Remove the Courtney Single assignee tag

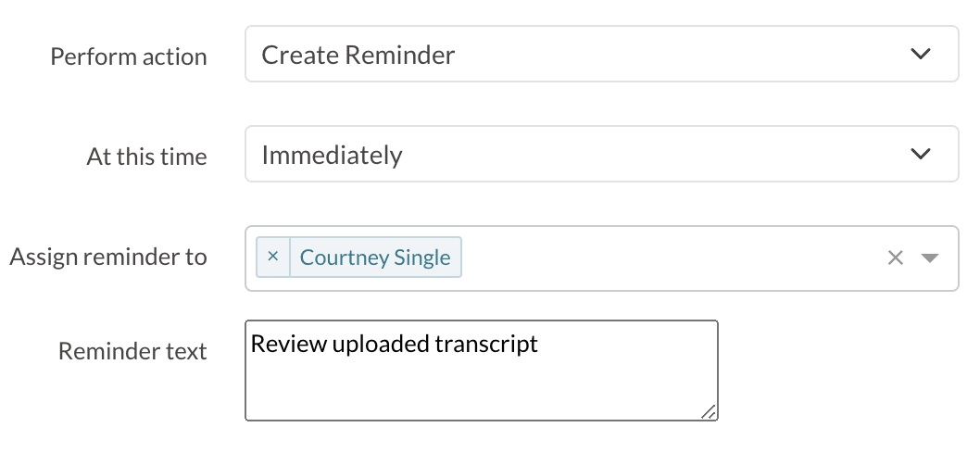pyautogui.click(x=272, y=257)
